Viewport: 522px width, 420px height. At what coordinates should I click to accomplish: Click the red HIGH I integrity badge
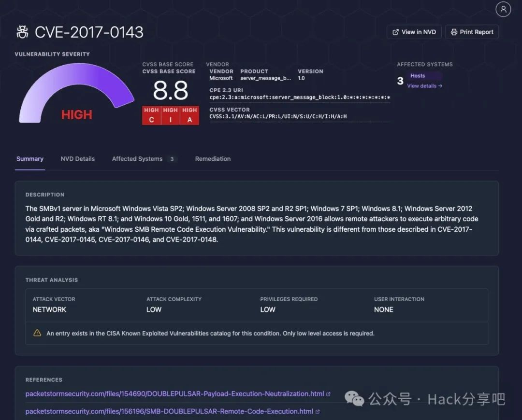tap(170, 115)
